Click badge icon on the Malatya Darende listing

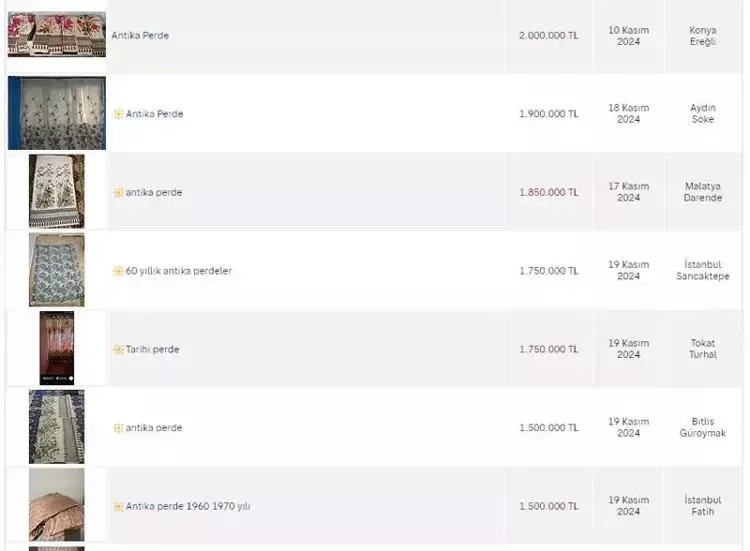[118, 192]
